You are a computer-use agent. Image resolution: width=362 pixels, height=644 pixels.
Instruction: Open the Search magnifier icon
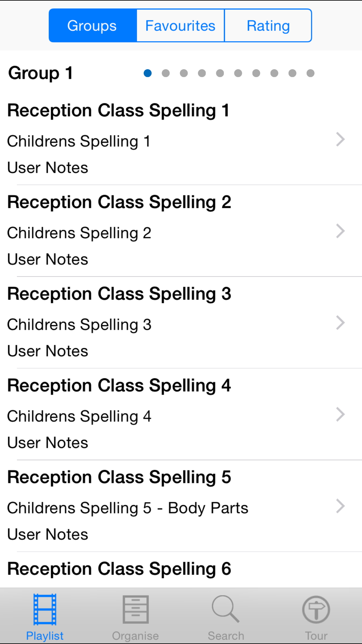point(226,609)
